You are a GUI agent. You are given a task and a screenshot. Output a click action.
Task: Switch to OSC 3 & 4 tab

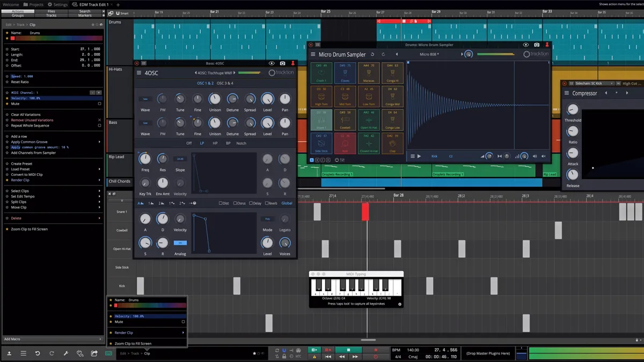pos(225,83)
